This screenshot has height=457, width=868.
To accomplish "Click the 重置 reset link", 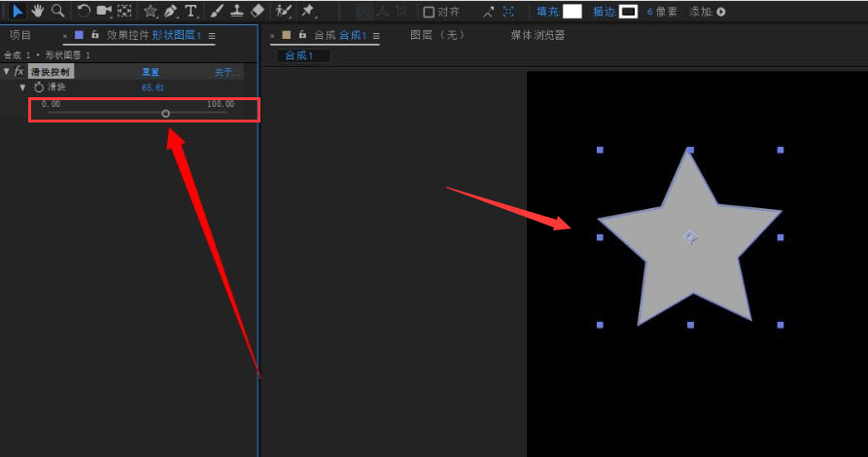I will pyautogui.click(x=151, y=72).
